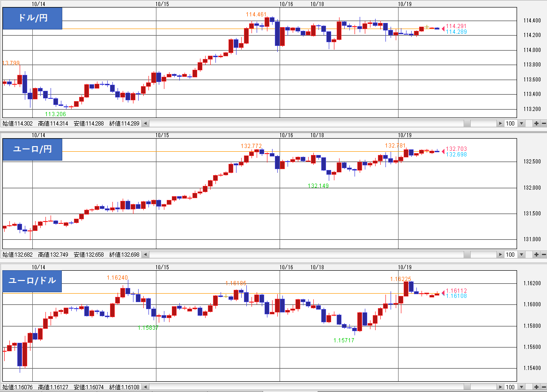Click the 132.781 high annotation
547x392 pixels.
click(x=395, y=146)
